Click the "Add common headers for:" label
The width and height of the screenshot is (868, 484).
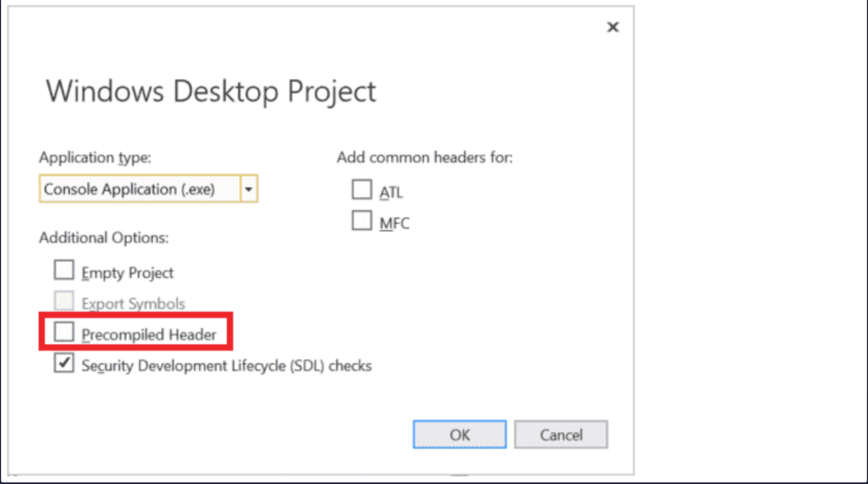click(424, 158)
